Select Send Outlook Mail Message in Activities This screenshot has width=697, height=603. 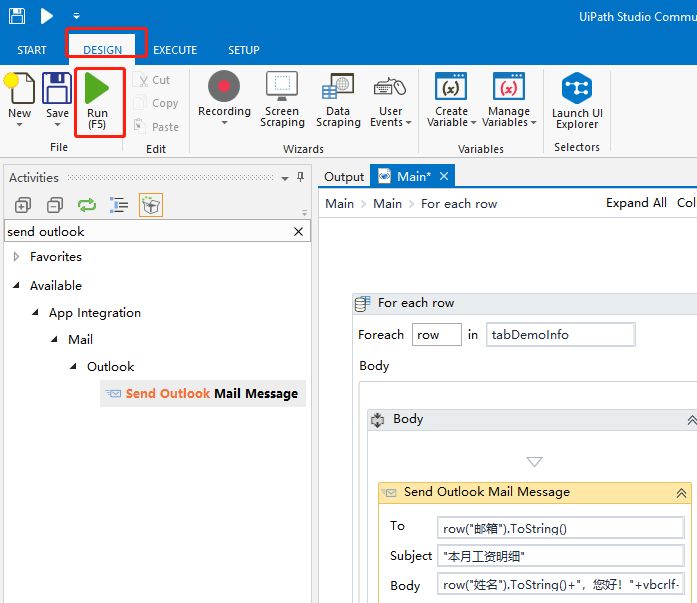pyautogui.click(x=203, y=393)
